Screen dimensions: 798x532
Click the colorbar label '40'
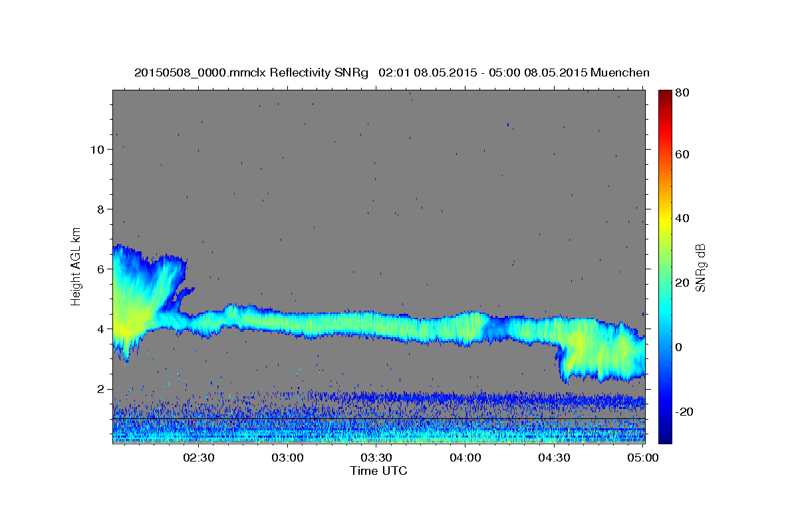[682, 218]
